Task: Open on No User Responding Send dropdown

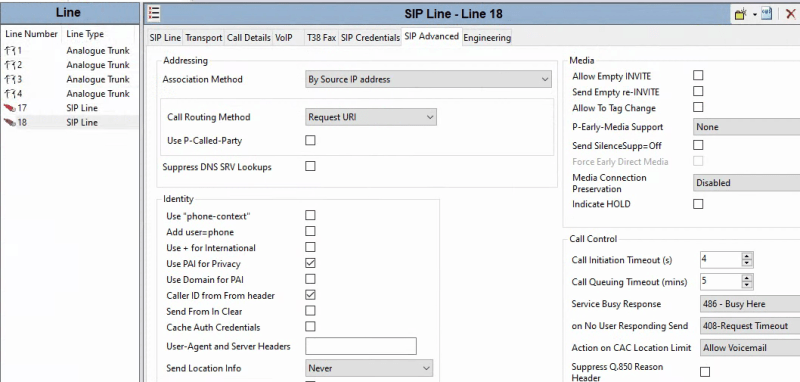Action: pyautogui.click(x=750, y=326)
